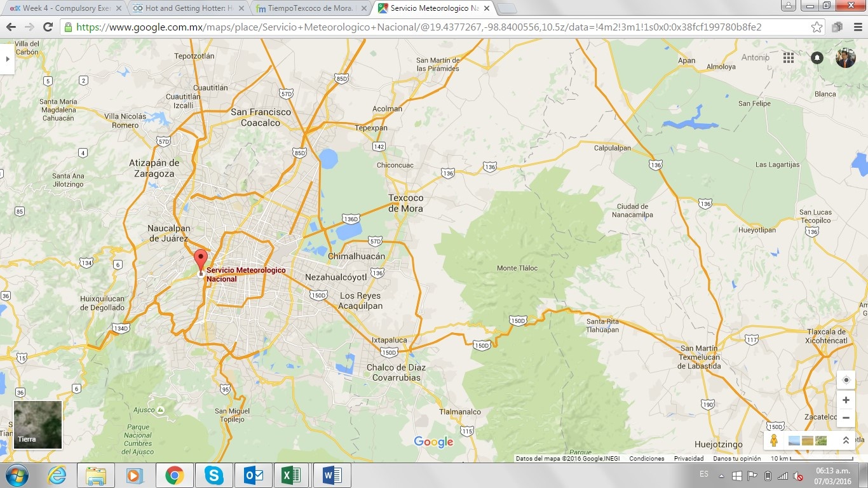
Task: Open the Chrome user profile button
Action: tap(789, 5)
